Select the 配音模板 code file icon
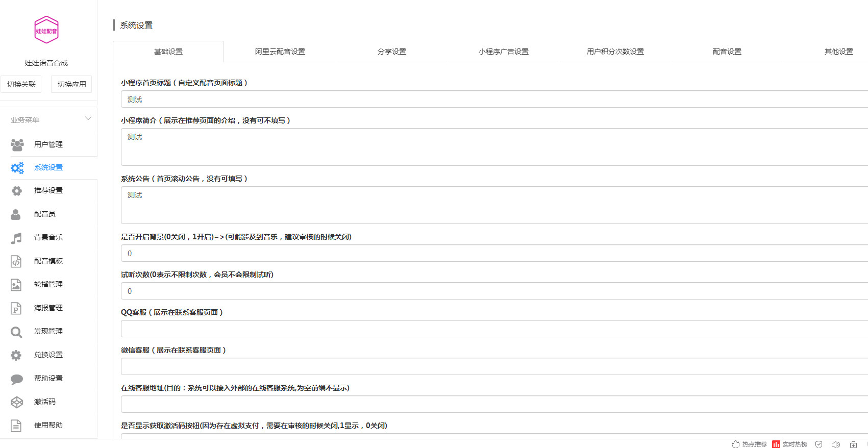868x448 pixels. [x=16, y=261]
